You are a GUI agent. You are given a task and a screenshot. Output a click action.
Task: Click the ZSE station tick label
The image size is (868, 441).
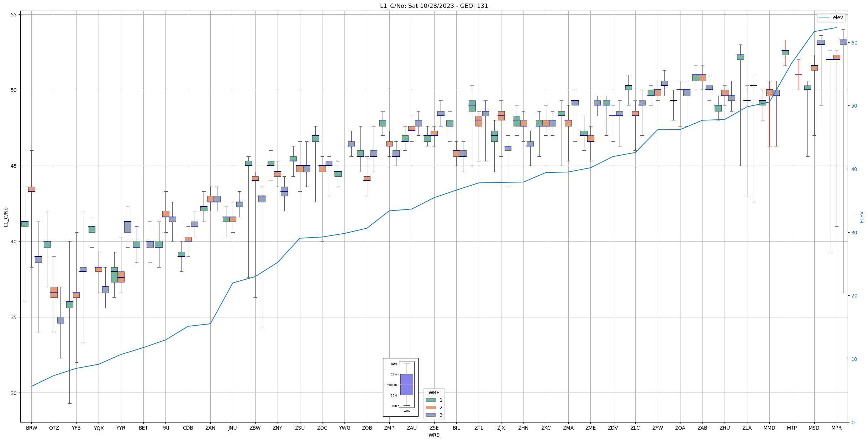tap(434, 428)
